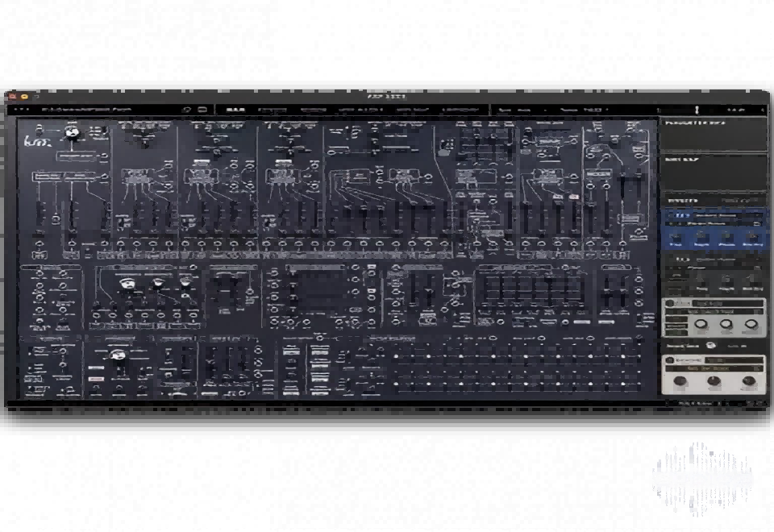Toggle the round switch between the two light effect units
The height and width of the screenshot is (532, 774).
[711, 346]
